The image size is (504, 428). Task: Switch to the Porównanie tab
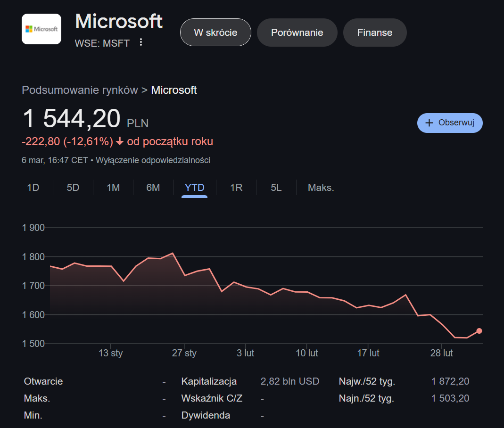point(297,33)
